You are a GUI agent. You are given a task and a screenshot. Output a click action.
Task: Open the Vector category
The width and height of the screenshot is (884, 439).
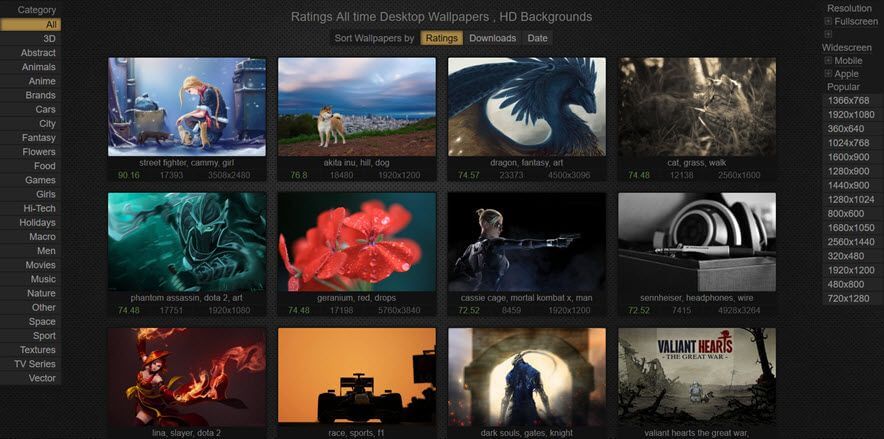point(30,378)
